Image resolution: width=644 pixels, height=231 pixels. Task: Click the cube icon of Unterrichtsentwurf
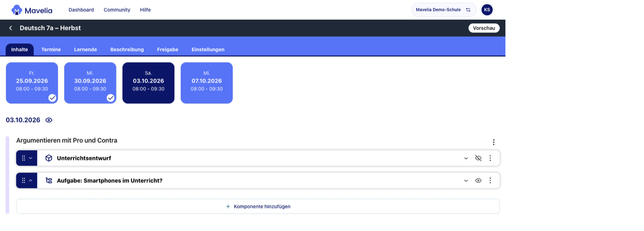(x=49, y=158)
